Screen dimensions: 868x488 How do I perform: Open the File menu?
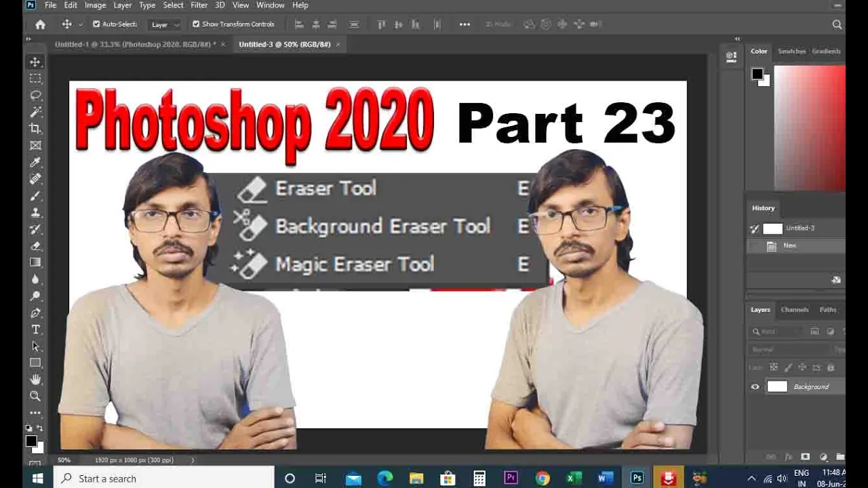[50, 5]
